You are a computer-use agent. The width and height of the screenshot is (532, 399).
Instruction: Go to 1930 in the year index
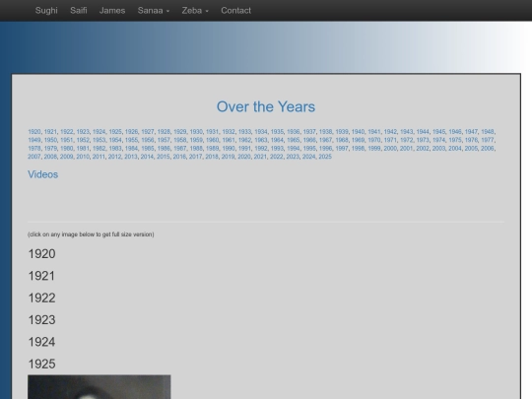pos(196,132)
